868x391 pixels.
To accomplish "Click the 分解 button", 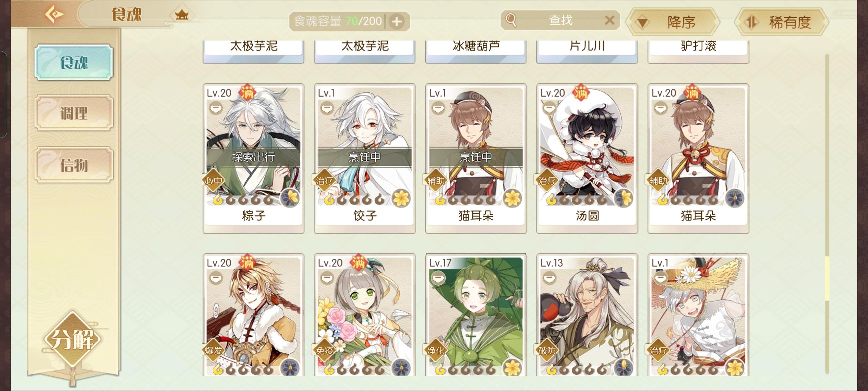I will pos(73,340).
